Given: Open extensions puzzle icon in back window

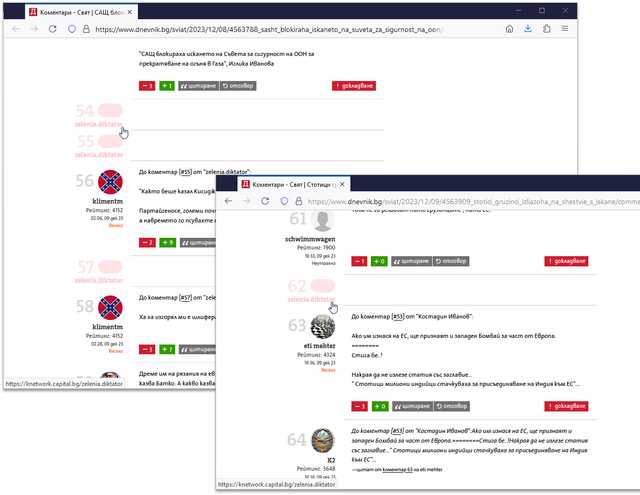Looking at the screenshot, I should [x=547, y=29].
